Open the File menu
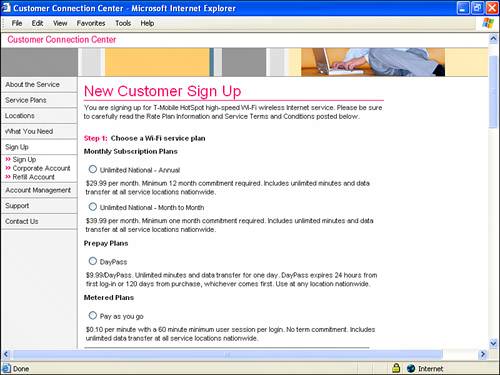Viewport: 500px width, 375px height. coord(17,23)
